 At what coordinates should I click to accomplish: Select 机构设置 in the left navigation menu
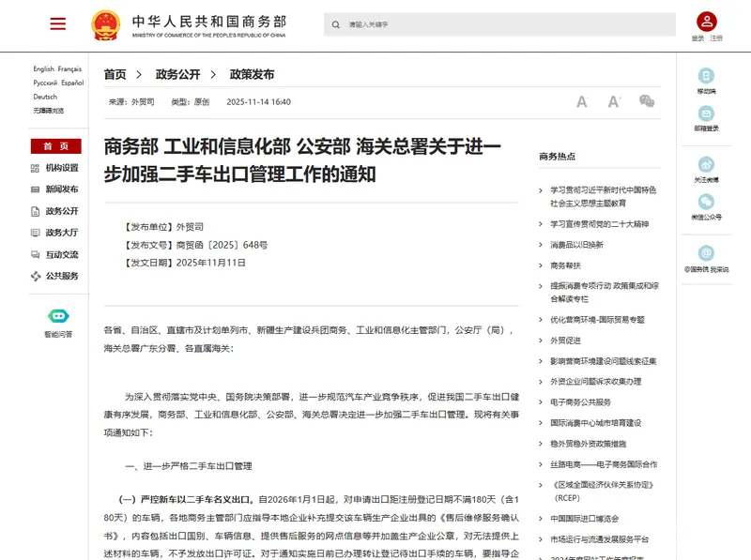pyautogui.click(x=62, y=168)
